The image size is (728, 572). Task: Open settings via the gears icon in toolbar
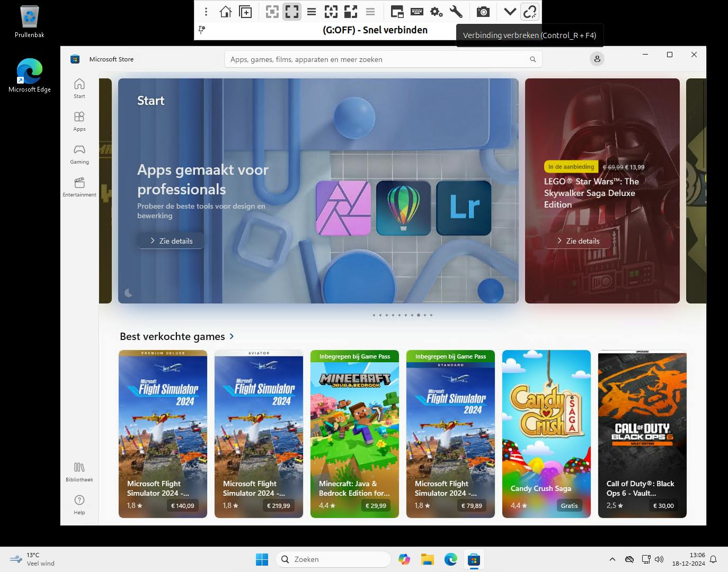pyautogui.click(x=437, y=11)
